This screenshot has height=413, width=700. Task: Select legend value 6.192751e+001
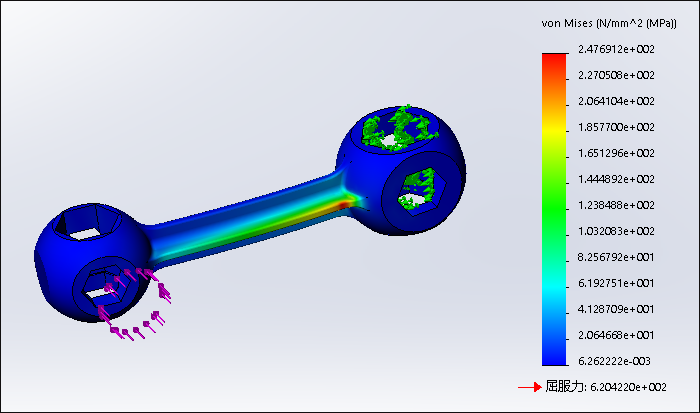616,283
